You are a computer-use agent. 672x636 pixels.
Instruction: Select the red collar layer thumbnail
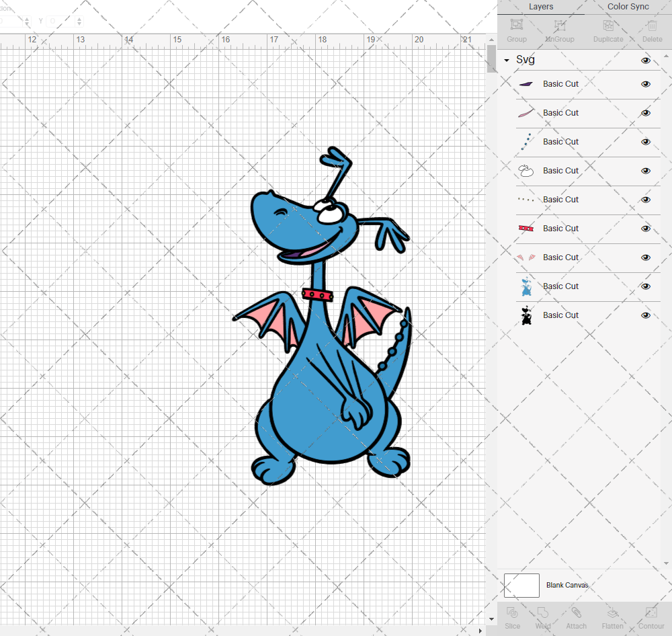tap(526, 229)
